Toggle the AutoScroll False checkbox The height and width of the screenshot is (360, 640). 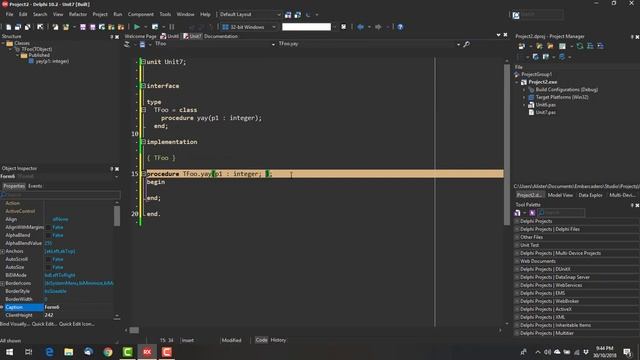tap(48, 259)
